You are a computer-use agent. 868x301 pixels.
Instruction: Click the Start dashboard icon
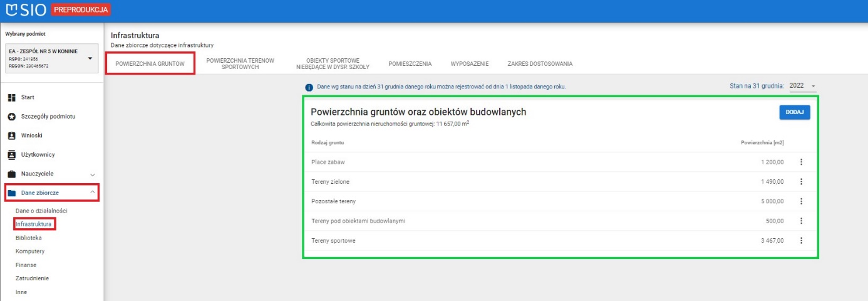click(x=11, y=97)
